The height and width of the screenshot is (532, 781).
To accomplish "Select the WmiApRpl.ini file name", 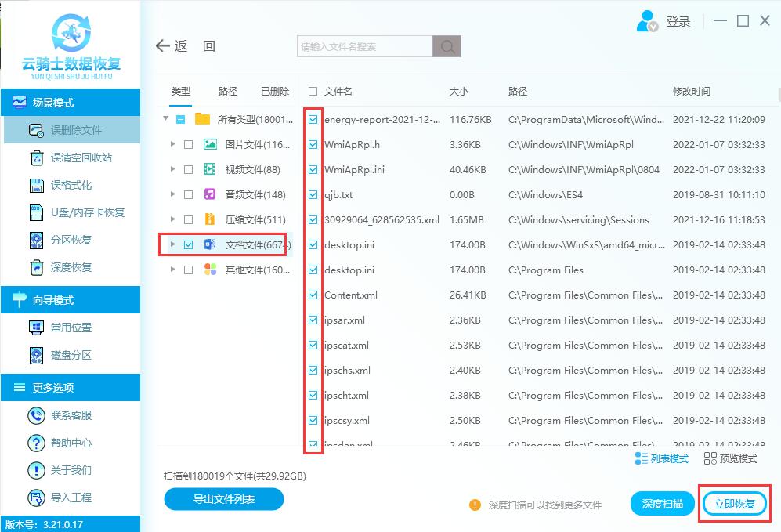I will 354,170.
